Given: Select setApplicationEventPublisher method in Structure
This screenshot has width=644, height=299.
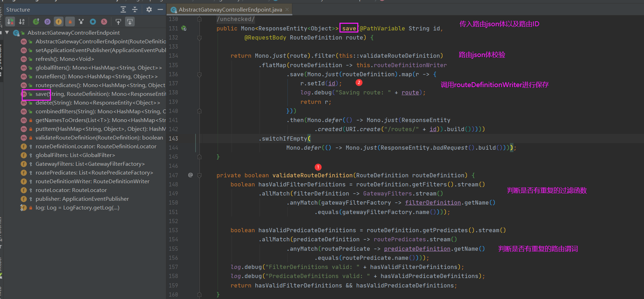Looking at the screenshot, I should (x=101, y=50).
